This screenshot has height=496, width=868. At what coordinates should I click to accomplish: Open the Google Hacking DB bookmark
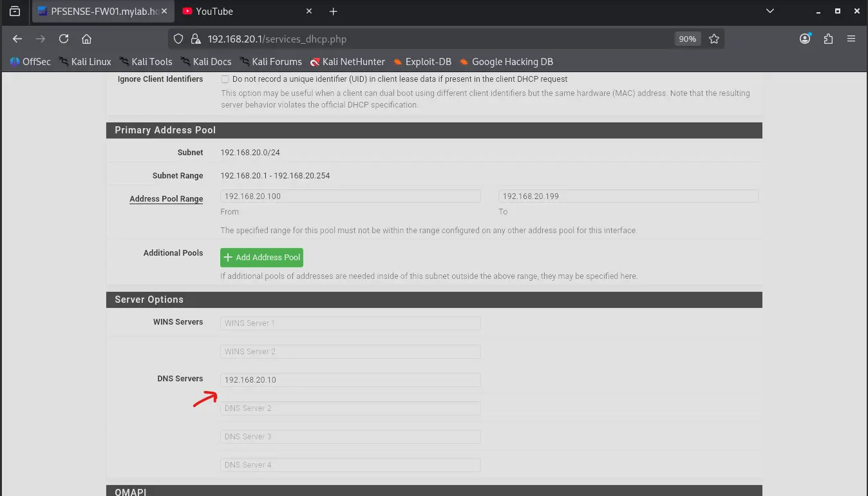click(x=506, y=62)
